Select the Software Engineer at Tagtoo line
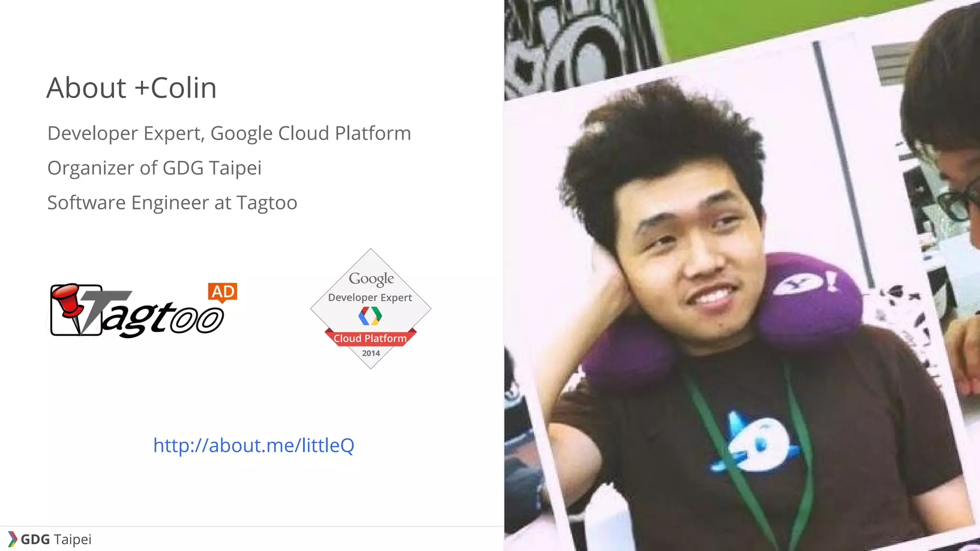This screenshot has height=551, width=980. pos(172,203)
